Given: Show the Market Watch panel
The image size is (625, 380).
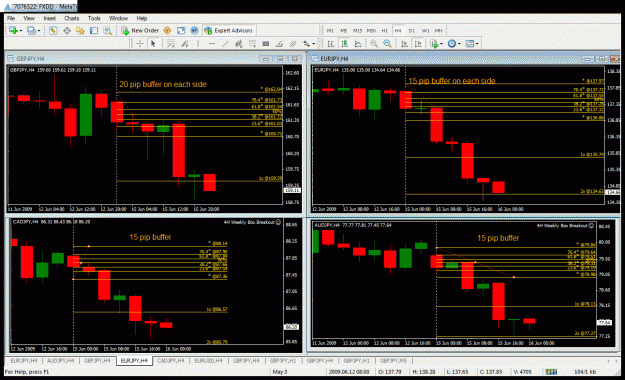Looking at the screenshot, I should pyautogui.click(x=53, y=31).
